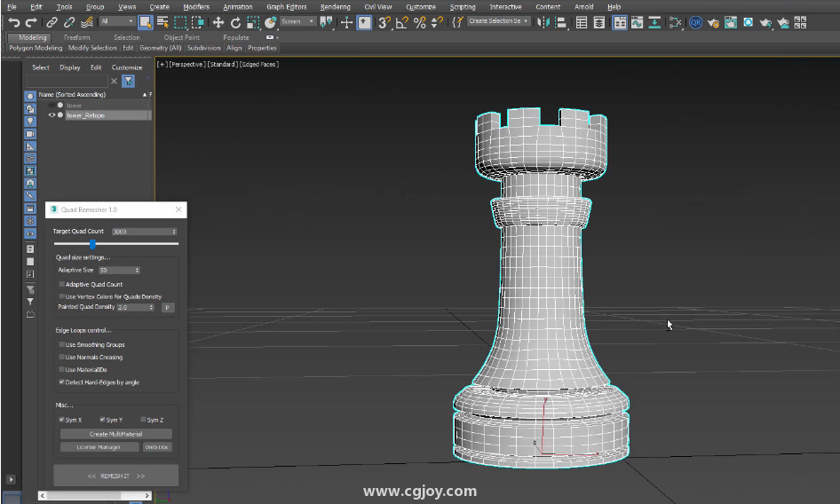The image size is (840, 504).
Task: Click the Mirror tool icon
Action: [x=543, y=22]
